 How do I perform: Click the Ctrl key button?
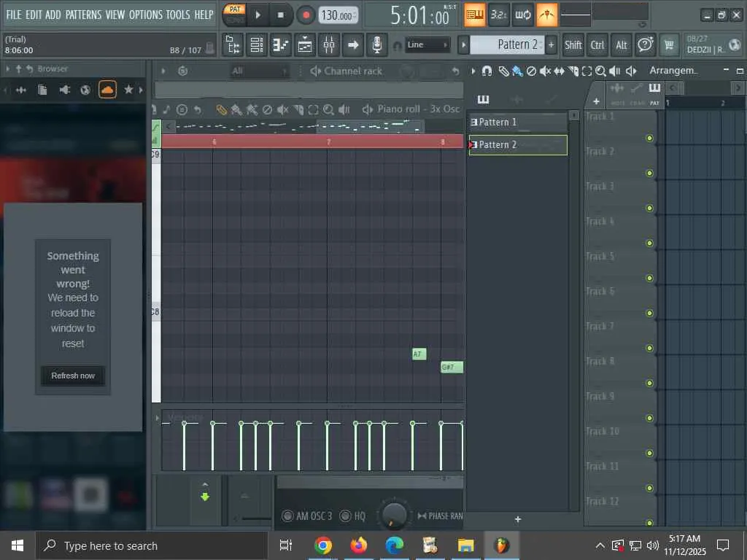point(597,44)
